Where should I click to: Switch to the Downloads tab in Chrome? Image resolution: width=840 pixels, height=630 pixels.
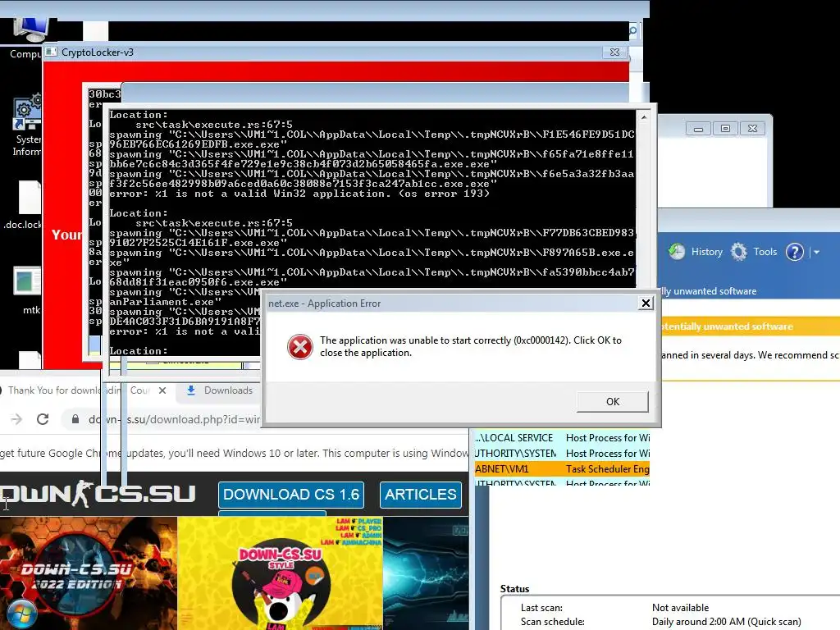click(221, 390)
